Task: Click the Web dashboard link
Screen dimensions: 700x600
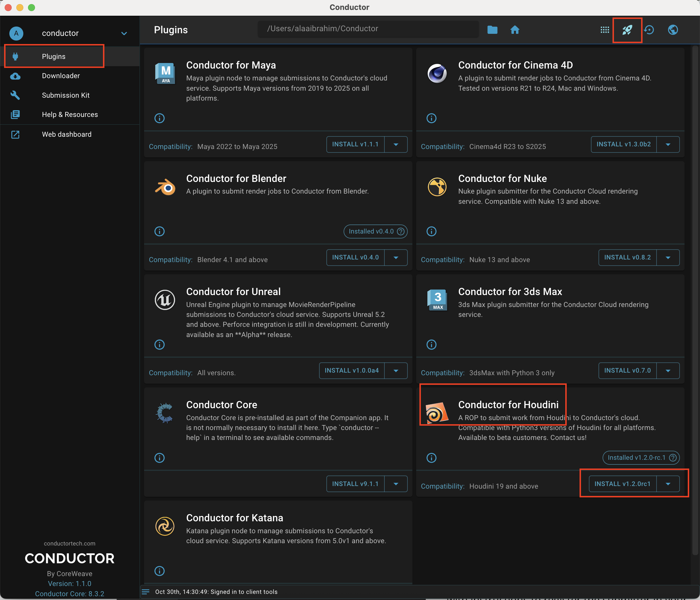Action: coord(66,134)
